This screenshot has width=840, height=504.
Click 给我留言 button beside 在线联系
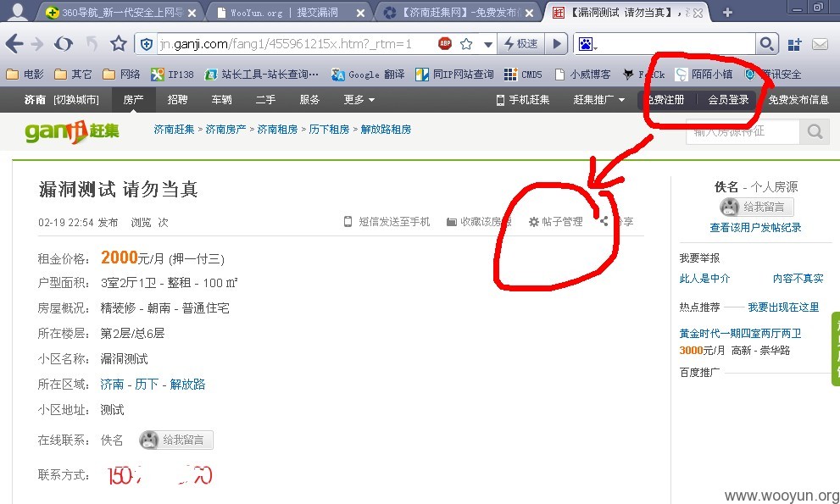(175, 440)
